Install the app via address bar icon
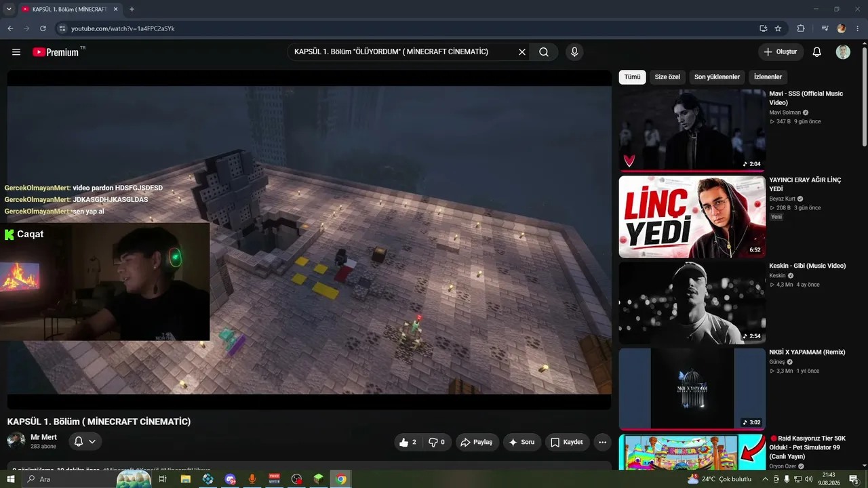868x488 pixels. [x=764, y=28]
